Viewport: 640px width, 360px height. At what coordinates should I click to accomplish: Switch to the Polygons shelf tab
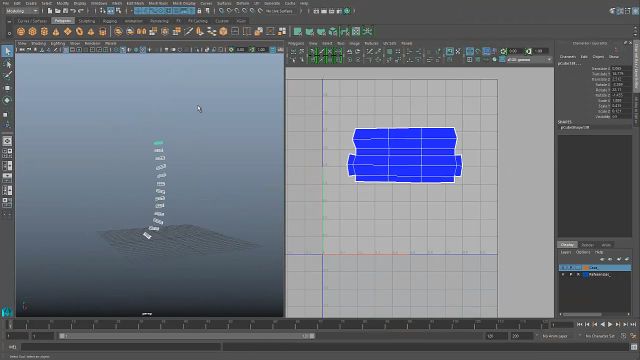(62, 21)
